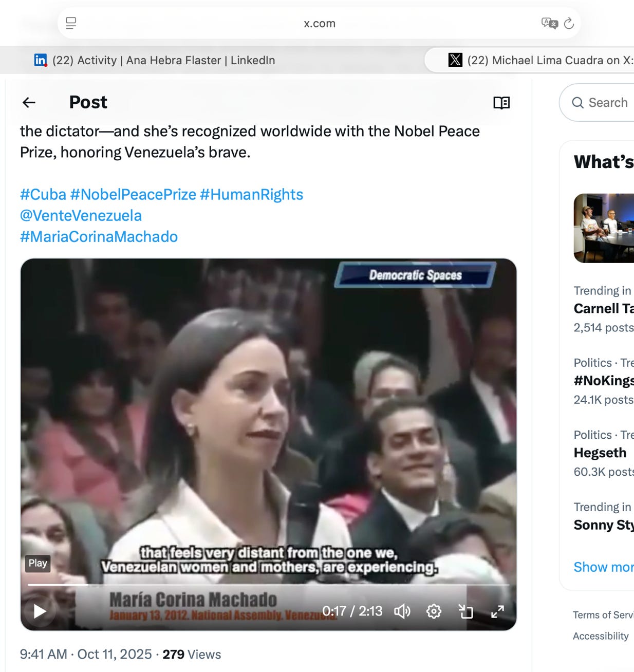Expand trending topics with Show more
This screenshot has height=672, width=634.
[604, 567]
